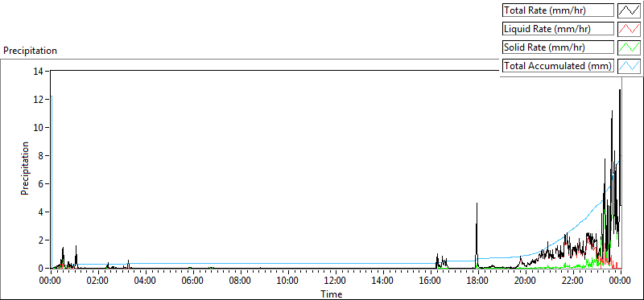Screen dimensions: 644x300
Task: Click the Total Rate black line swatch
Action: pyautogui.click(x=630, y=10)
